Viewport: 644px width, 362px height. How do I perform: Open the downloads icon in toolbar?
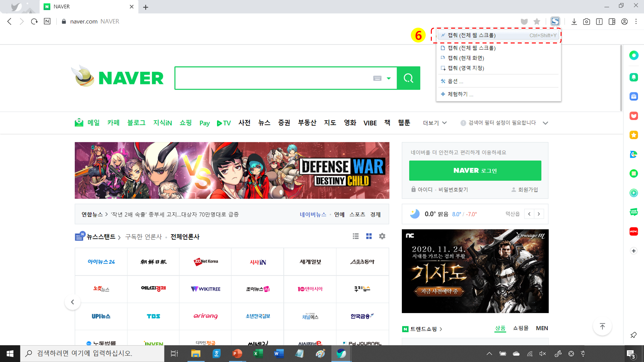coord(574,22)
